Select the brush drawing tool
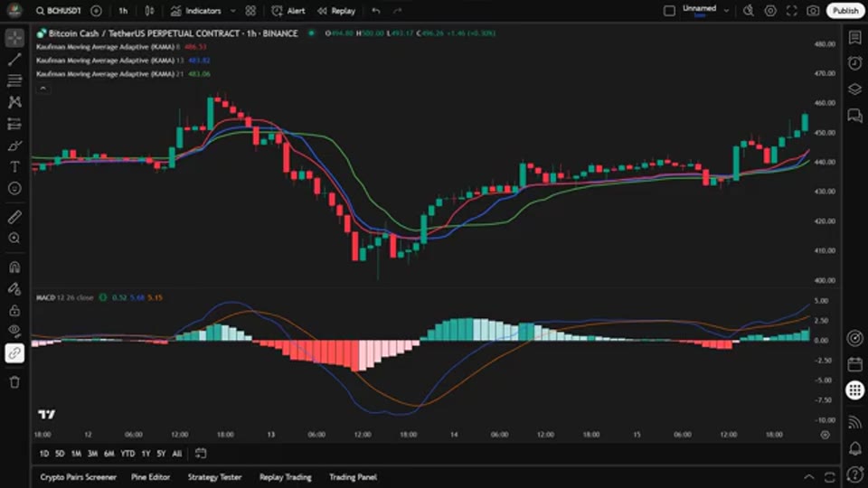Screen dimensions: 868x488 (14, 145)
